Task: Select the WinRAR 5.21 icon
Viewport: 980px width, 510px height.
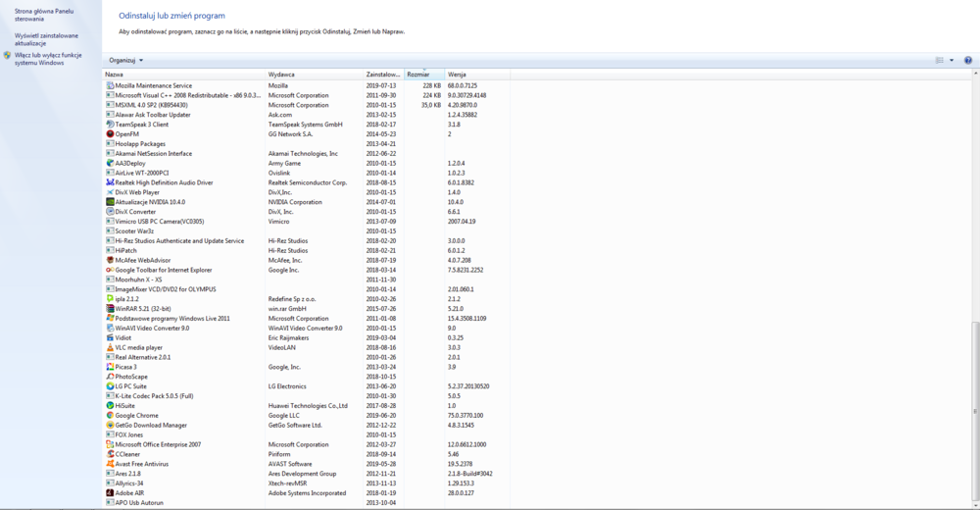Action: coord(110,309)
